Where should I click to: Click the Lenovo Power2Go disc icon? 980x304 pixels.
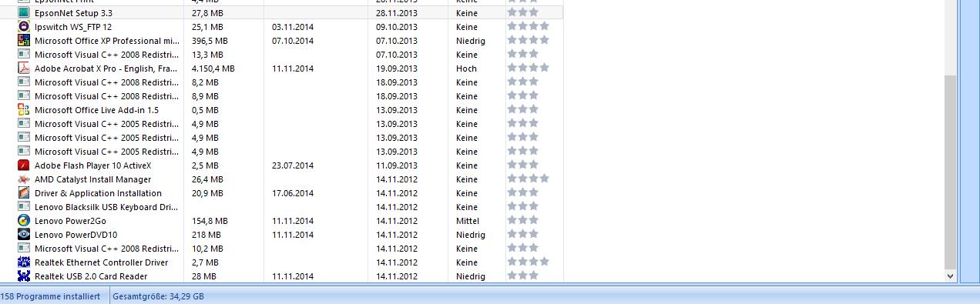(x=24, y=221)
